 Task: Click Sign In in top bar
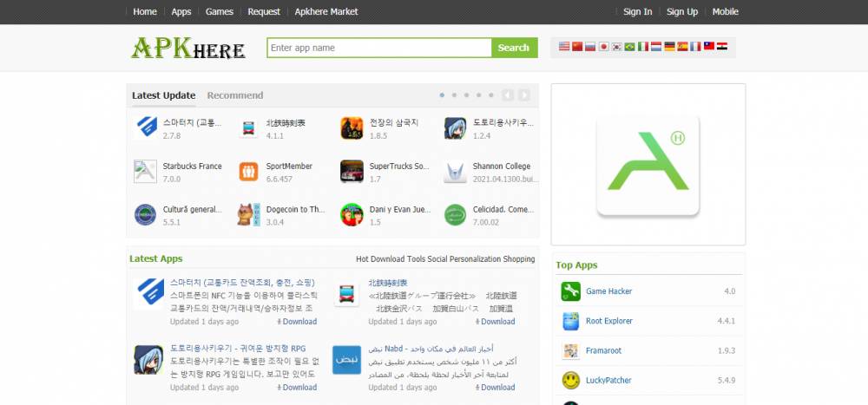tap(638, 11)
